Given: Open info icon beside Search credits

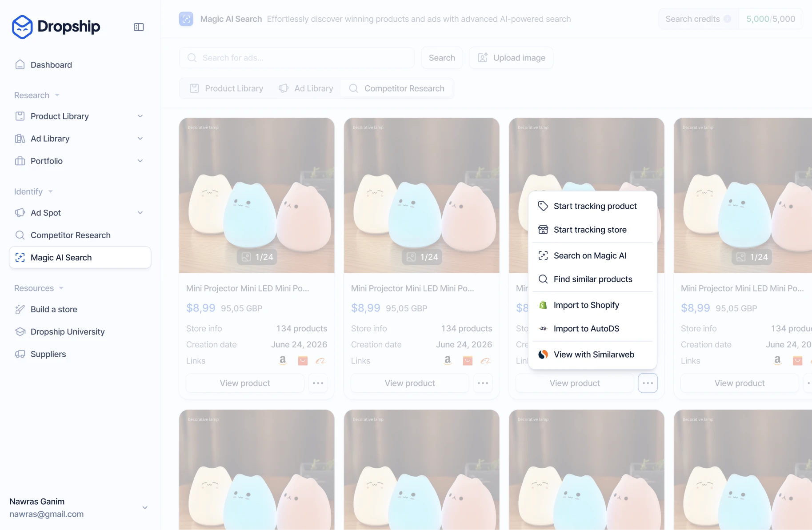Looking at the screenshot, I should point(727,19).
